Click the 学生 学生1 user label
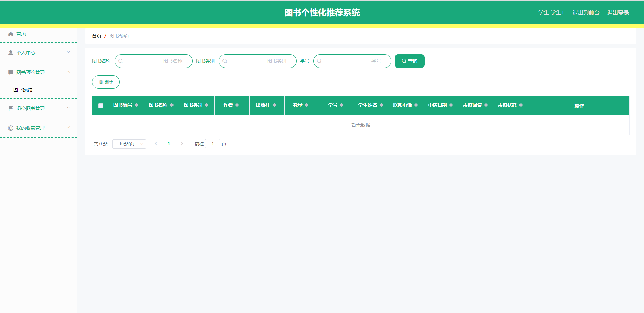Screen dimensions: 644x313 [551, 13]
